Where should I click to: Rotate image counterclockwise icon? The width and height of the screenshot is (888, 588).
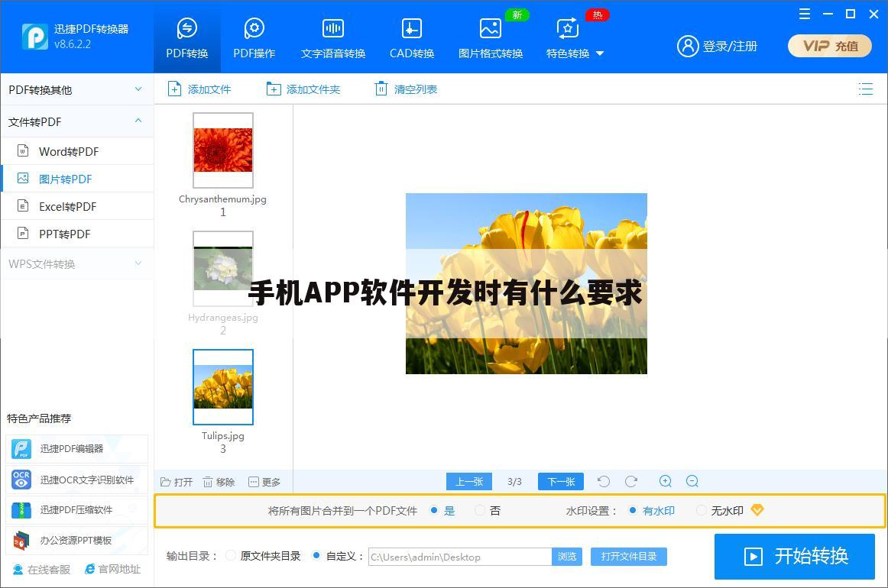(604, 482)
